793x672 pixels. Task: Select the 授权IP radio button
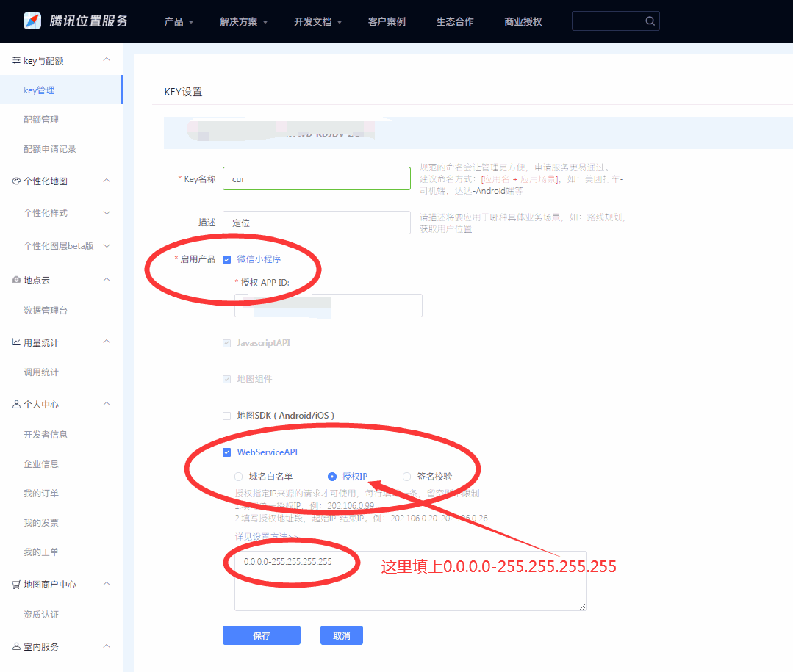tap(332, 477)
